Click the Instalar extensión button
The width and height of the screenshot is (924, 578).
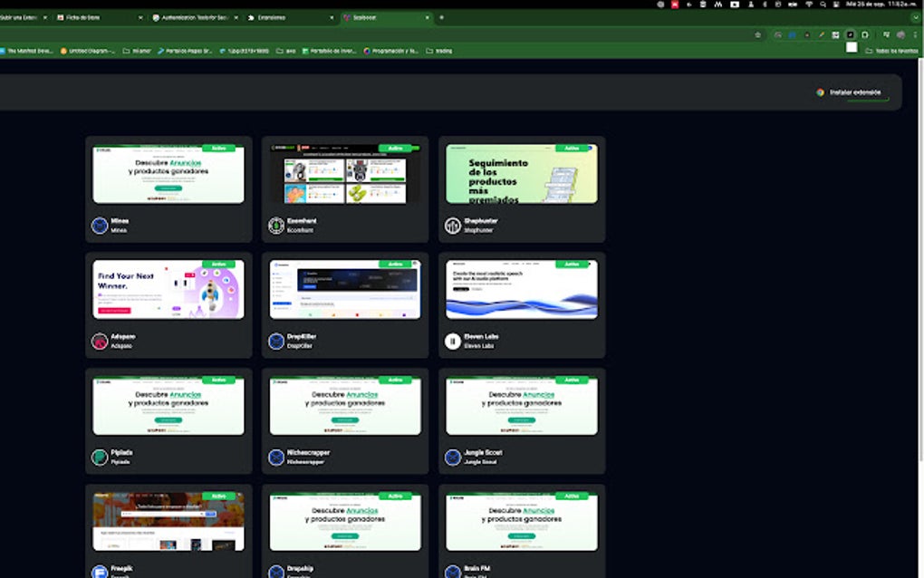point(852,92)
